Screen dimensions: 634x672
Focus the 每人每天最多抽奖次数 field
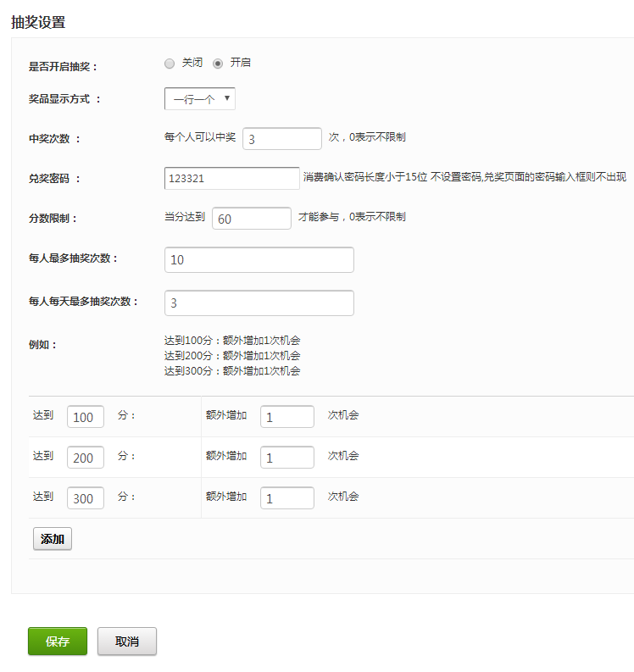tap(259, 303)
